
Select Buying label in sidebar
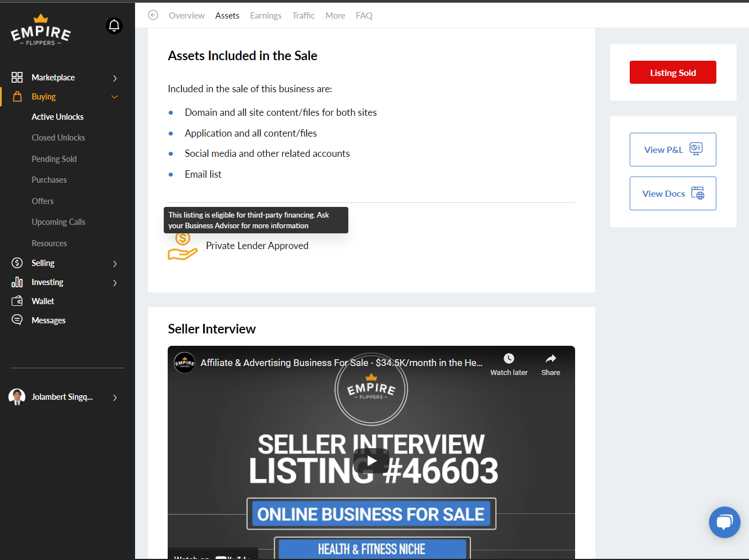(x=43, y=97)
